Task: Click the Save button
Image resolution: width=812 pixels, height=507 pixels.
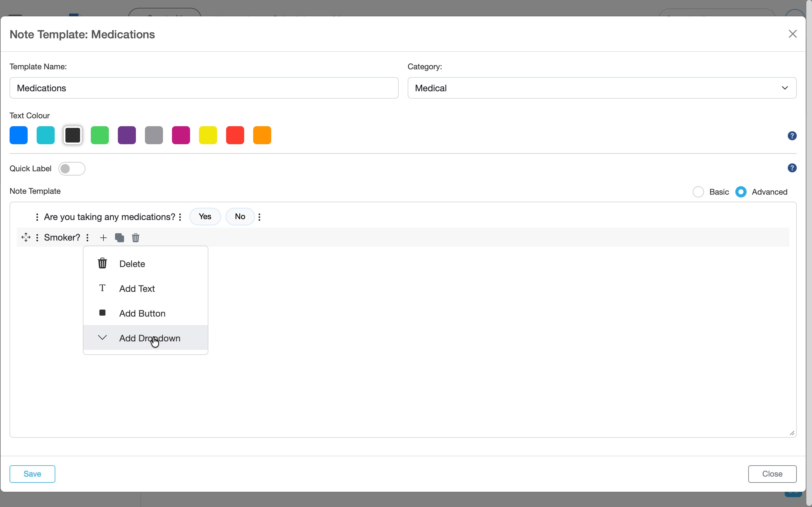Action: click(x=32, y=474)
